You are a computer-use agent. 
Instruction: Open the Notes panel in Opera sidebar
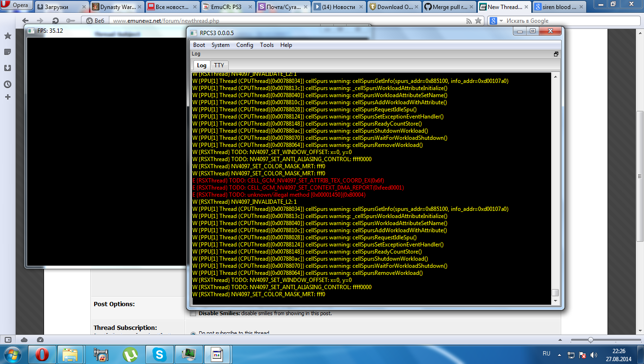pos(8,52)
